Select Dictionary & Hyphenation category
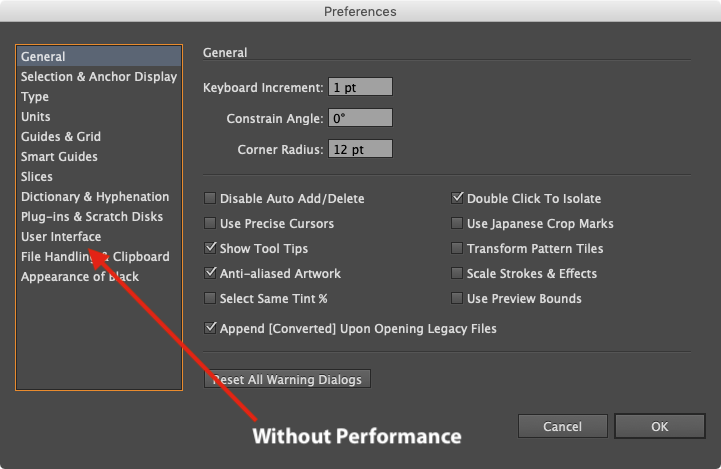The image size is (721, 469). tap(95, 197)
